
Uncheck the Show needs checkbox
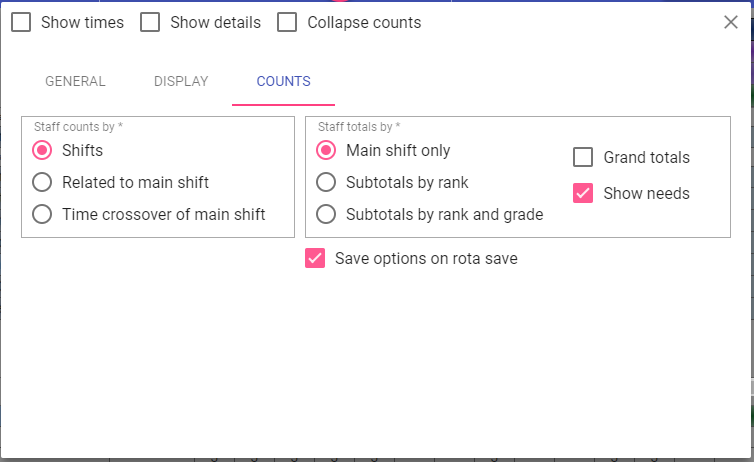[583, 193]
